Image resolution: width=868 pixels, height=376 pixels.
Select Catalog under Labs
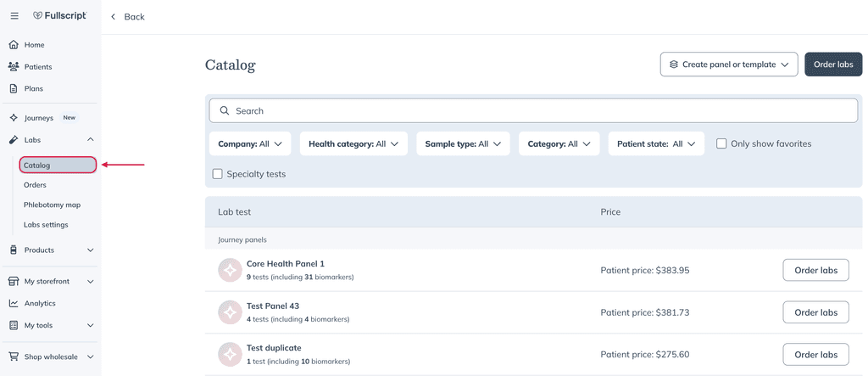click(58, 166)
